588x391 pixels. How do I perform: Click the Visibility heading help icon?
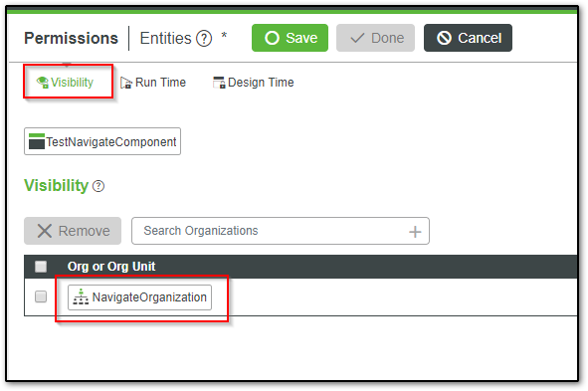[x=98, y=186]
